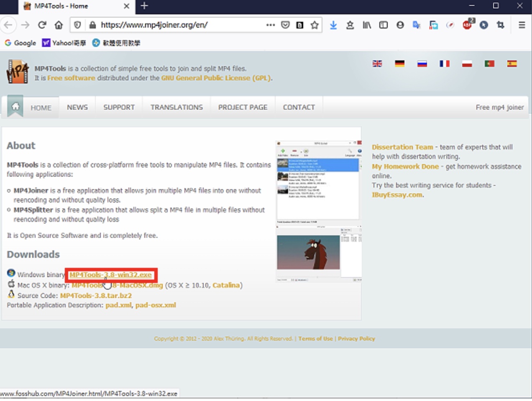532x401 pixels.
Task: Click the Adblock Plus extension icon
Action: point(468,24)
